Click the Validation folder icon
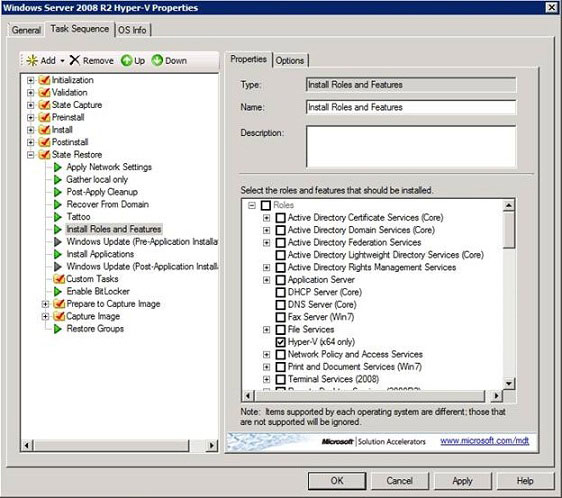 pyautogui.click(x=44, y=93)
